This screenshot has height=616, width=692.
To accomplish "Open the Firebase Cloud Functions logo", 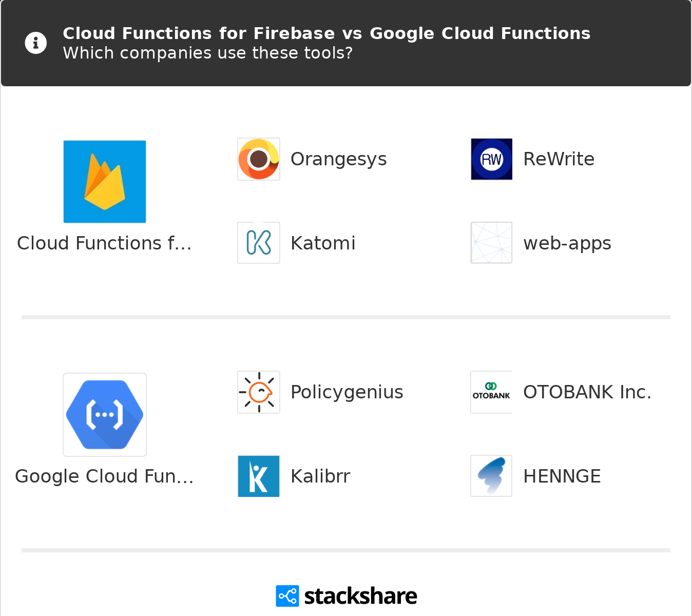I will 105,182.
